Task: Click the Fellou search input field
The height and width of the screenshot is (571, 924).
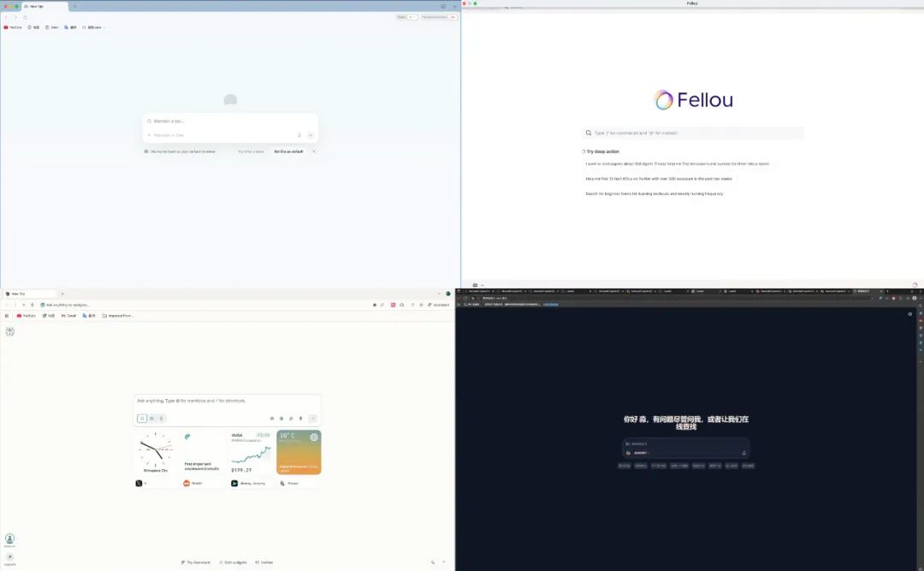Action: pos(693,133)
